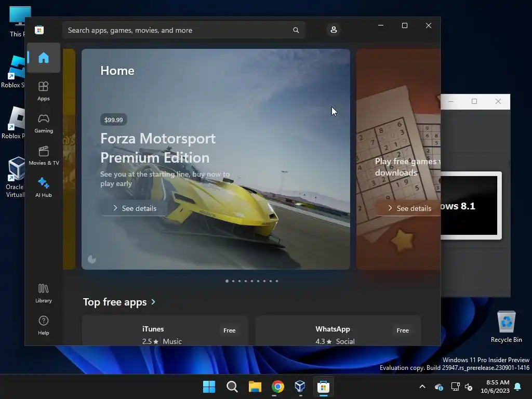Open the sudoku free games banner
The width and height of the screenshot is (532, 399).
[x=398, y=159]
